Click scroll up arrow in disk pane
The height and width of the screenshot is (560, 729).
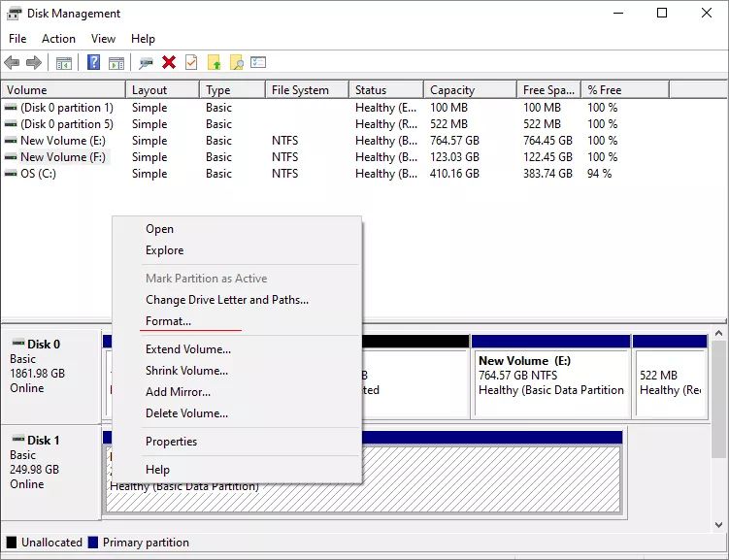718,333
